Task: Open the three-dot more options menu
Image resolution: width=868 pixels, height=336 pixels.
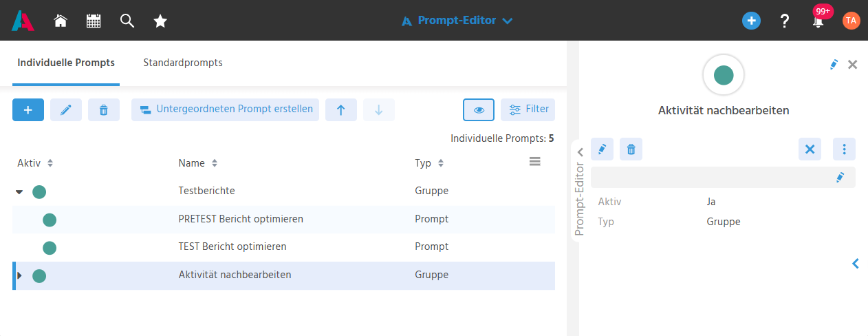Action: [x=844, y=149]
